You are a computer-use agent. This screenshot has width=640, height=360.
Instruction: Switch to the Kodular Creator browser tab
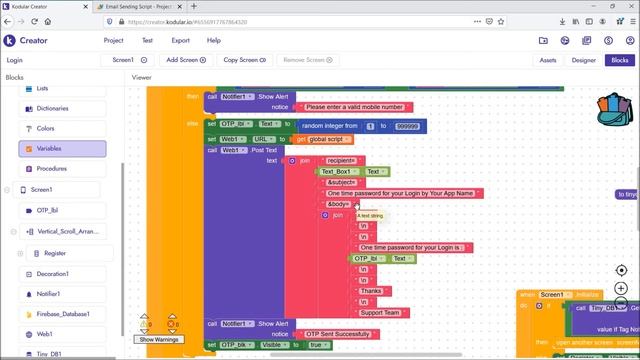(x=45, y=7)
